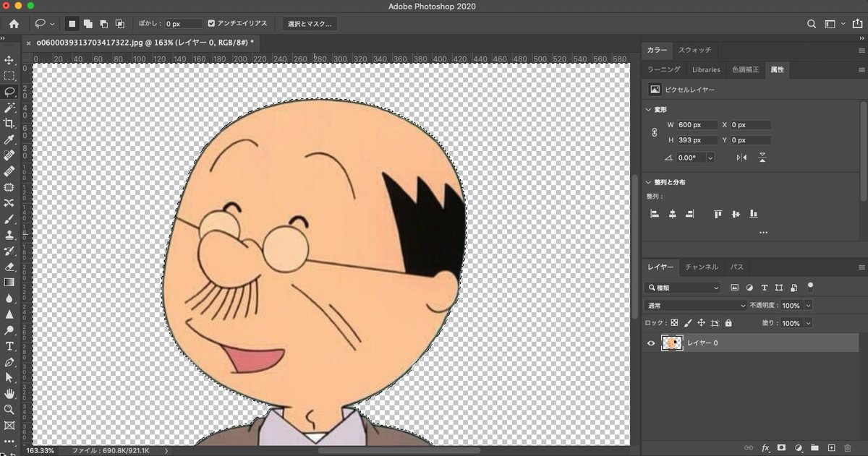Click the Share icon at top right
This screenshot has height=456, width=868.
pyautogui.click(x=858, y=24)
